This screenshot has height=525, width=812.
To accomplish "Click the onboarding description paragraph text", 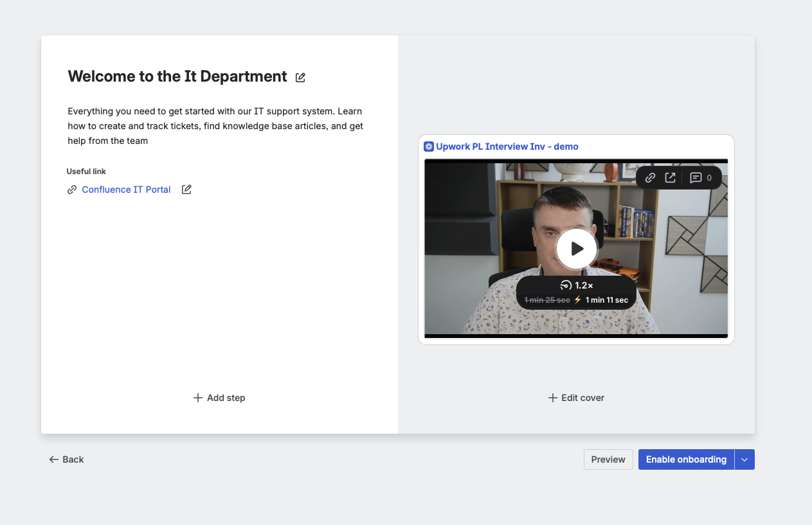I will 215,126.
